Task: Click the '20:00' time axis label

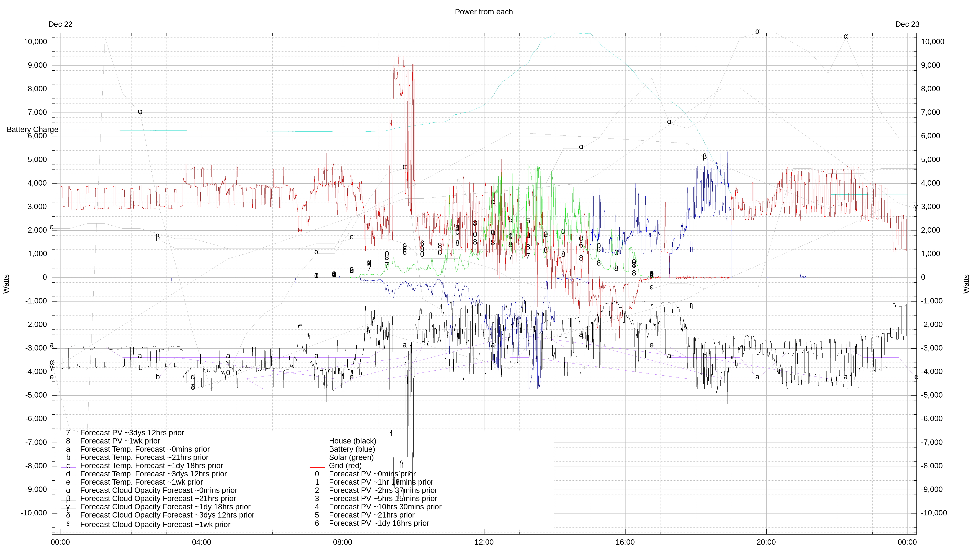Action: [766, 542]
